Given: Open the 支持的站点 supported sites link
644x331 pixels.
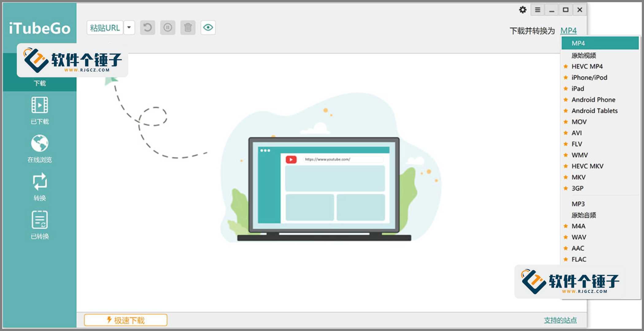Looking at the screenshot, I should tap(560, 320).
